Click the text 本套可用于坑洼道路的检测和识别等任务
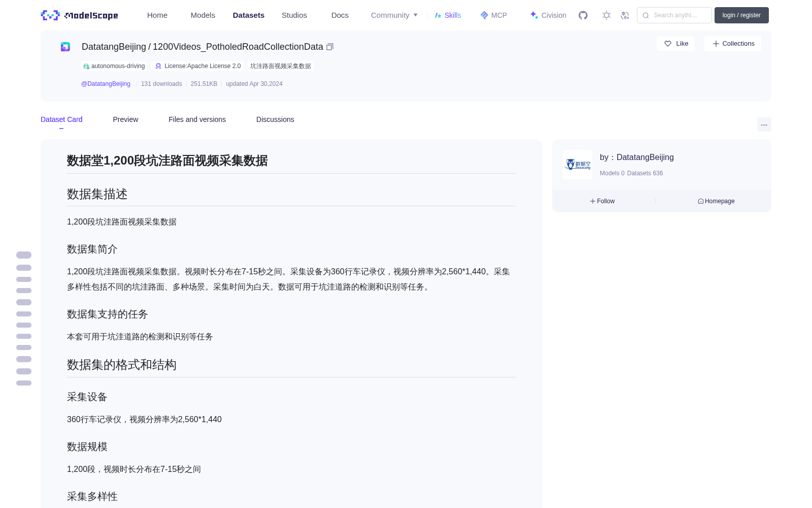The image size is (812, 508). click(140, 337)
